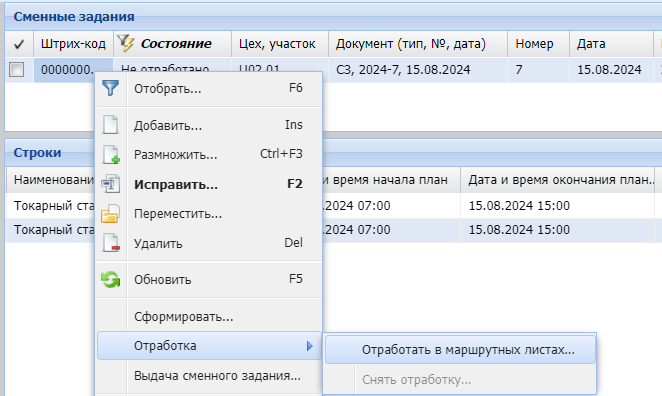Click the blank page icon for Добавить
The height and width of the screenshot is (396, 662).
pos(111,125)
